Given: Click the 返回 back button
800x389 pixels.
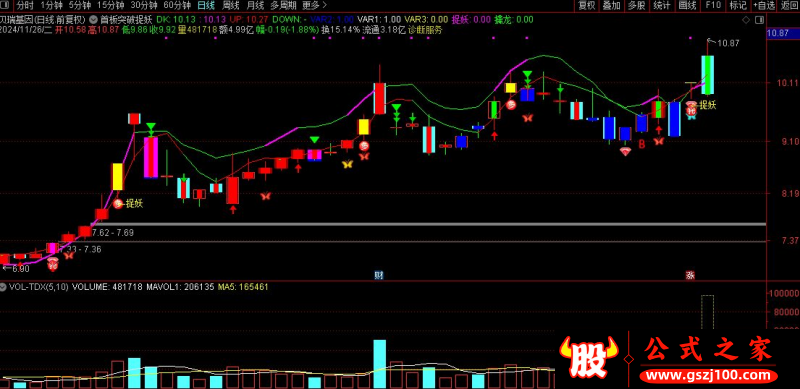Looking at the screenshot, I should pyautogui.click(x=789, y=6).
